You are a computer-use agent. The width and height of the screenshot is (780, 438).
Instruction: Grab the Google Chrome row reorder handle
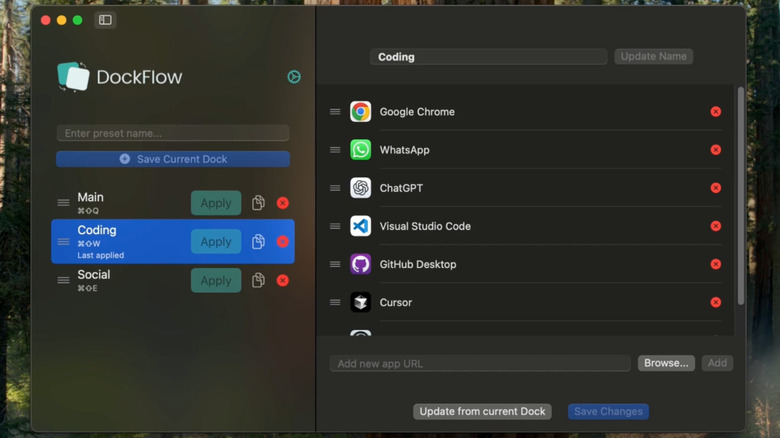(x=335, y=111)
